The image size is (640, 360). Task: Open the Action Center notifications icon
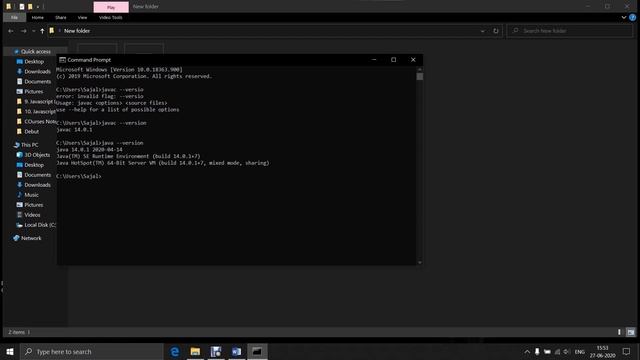click(x=627, y=351)
